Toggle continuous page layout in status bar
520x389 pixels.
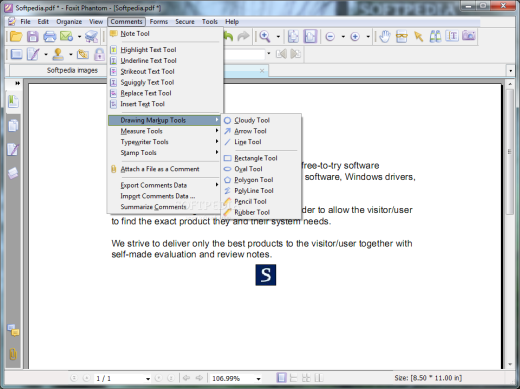[294, 378]
